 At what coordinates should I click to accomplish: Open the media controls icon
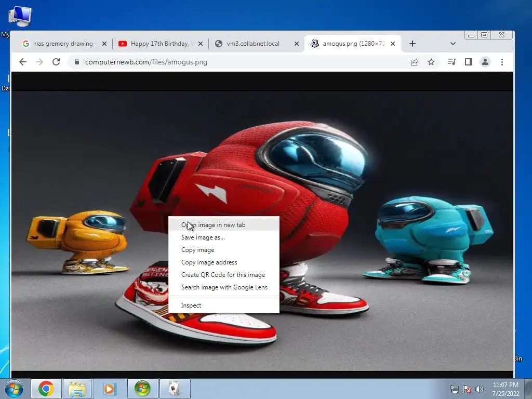pyautogui.click(x=451, y=62)
